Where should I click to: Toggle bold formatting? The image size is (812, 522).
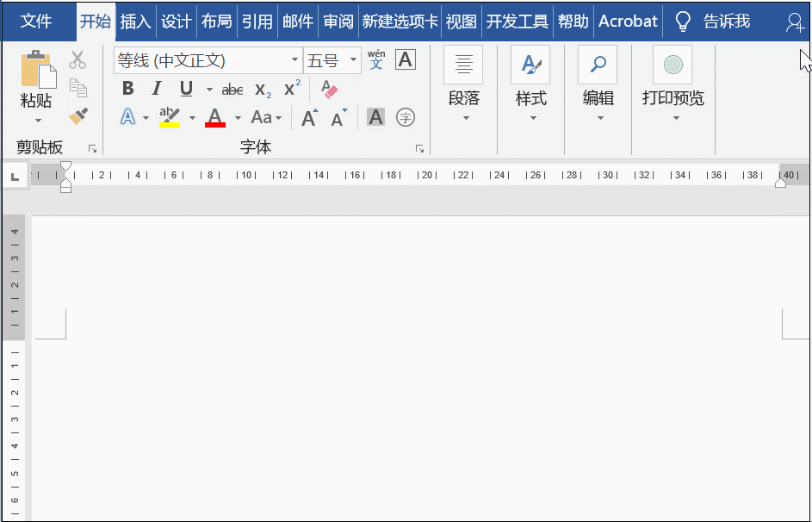pyautogui.click(x=127, y=88)
